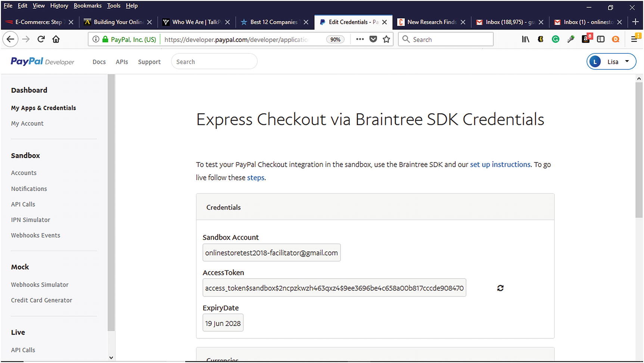The width and height of the screenshot is (644, 363).
Task: Click the page zoom 90% indicator
Action: tap(335, 39)
